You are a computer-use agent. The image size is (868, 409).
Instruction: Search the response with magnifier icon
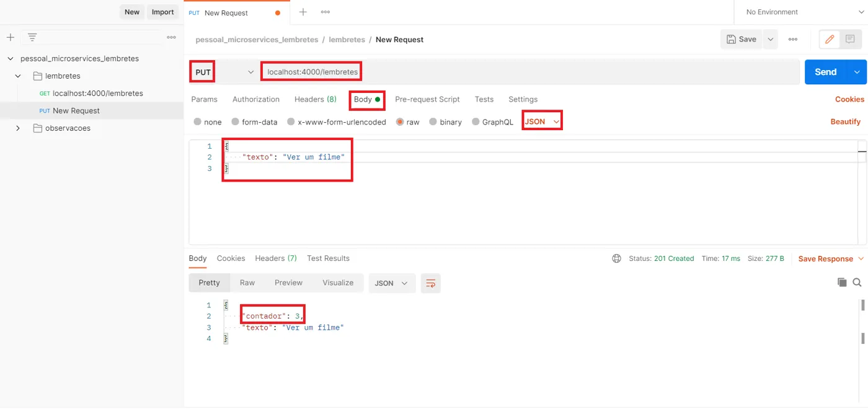[x=857, y=283]
